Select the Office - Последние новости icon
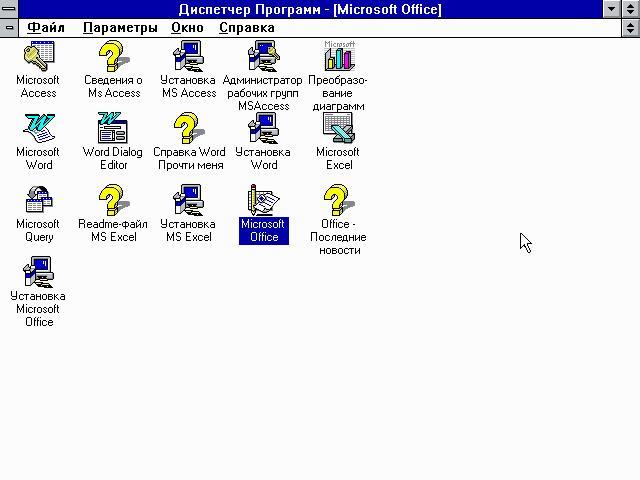The width and height of the screenshot is (640, 480). (x=339, y=200)
